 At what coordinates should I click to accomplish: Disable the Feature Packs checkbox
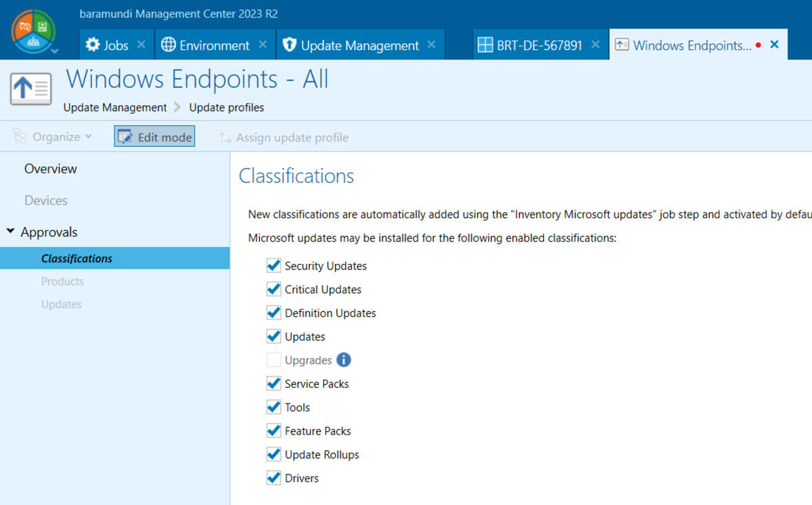pyautogui.click(x=273, y=431)
